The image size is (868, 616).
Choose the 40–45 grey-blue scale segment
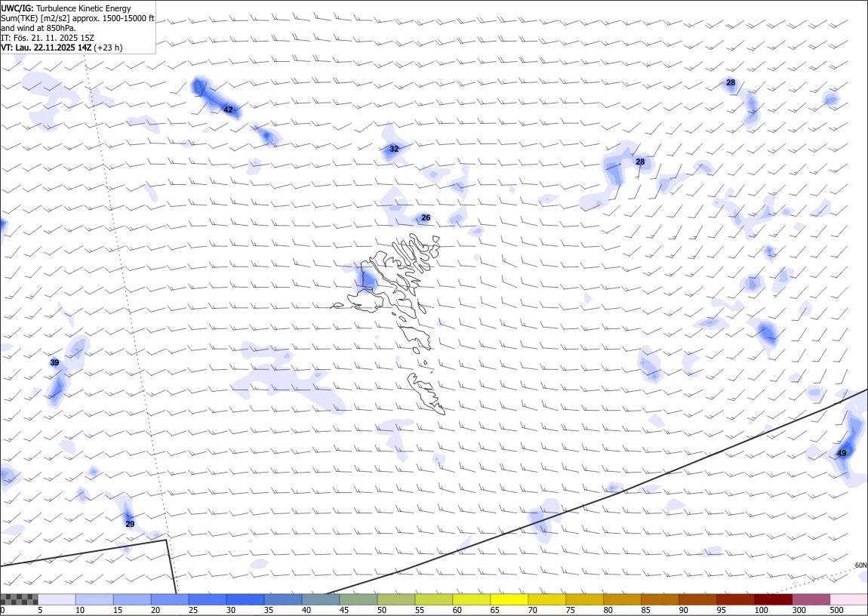[x=321, y=599]
